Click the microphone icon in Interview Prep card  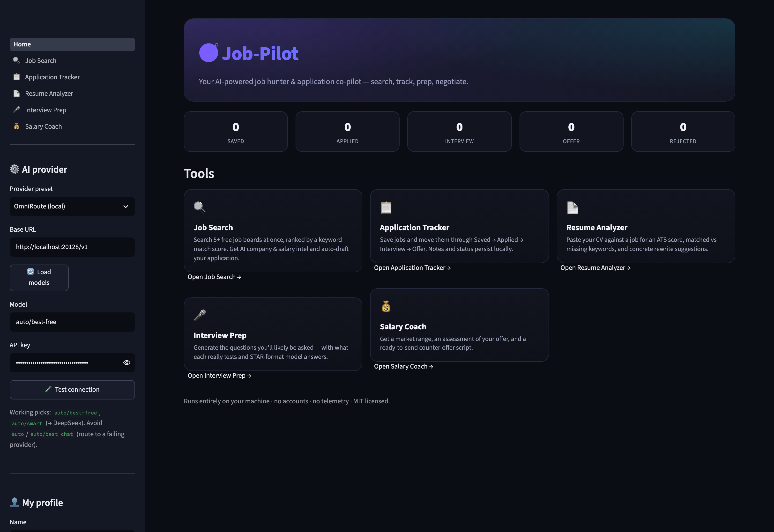[x=200, y=315]
